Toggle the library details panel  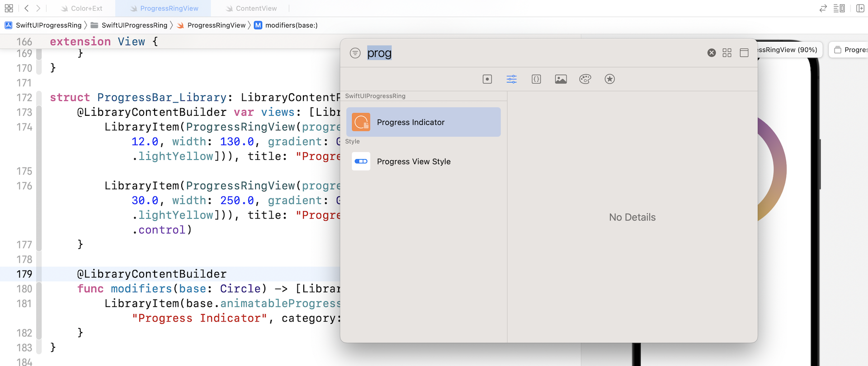pos(744,53)
